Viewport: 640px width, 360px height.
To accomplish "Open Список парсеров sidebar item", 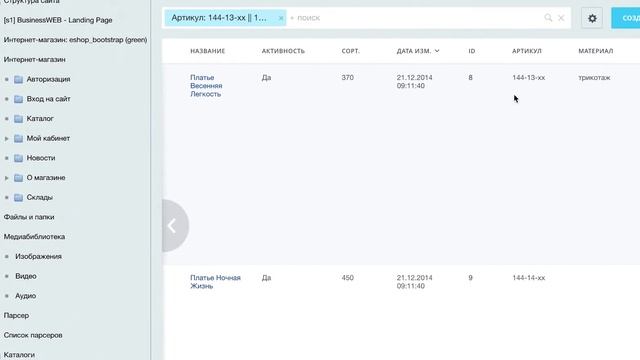I will 33,335.
